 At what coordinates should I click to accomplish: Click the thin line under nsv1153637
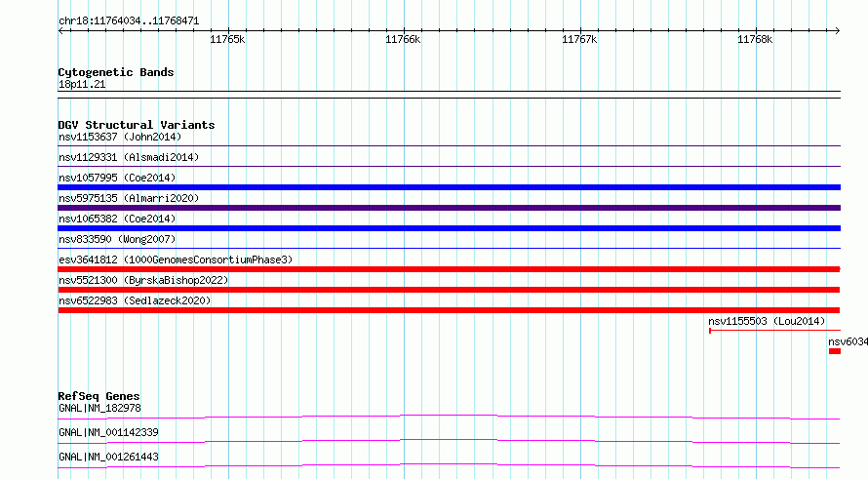click(449, 145)
